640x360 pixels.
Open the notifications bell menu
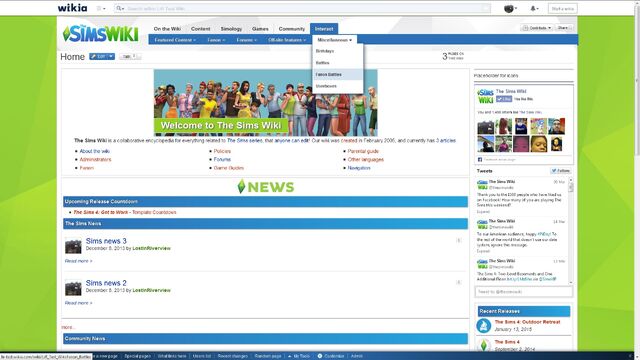click(534, 8)
